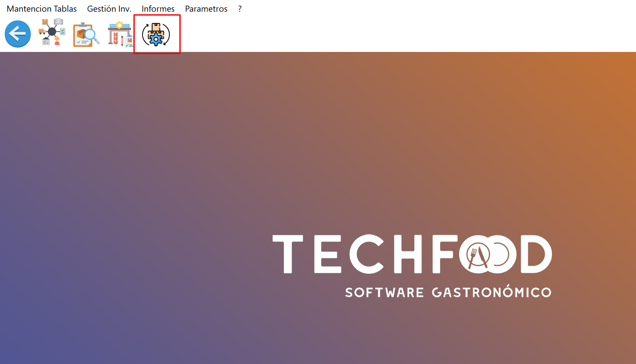Click the box with gear processing icon
The width and height of the screenshot is (636, 364).
(156, 35)
